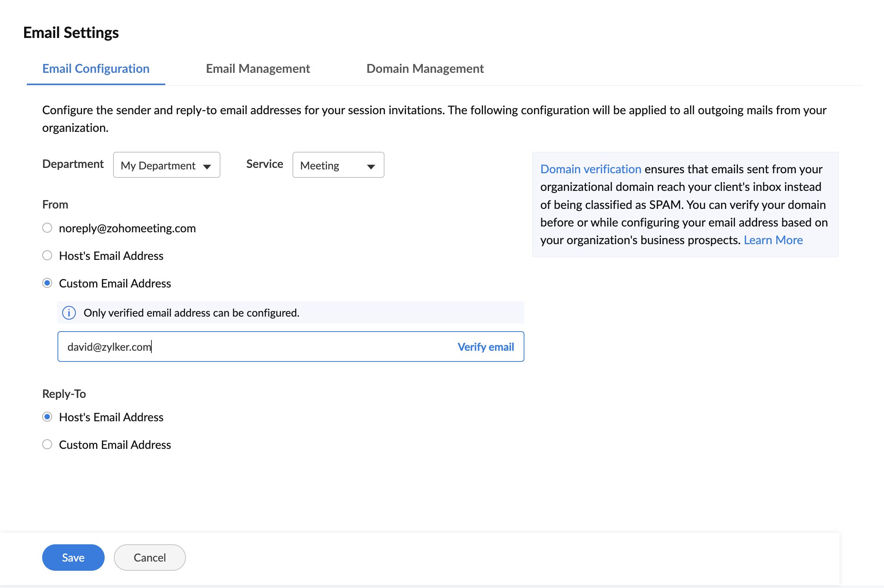Select Custom Email Address under From
This screenshot has width=884, height=588.
click(47, 283)
